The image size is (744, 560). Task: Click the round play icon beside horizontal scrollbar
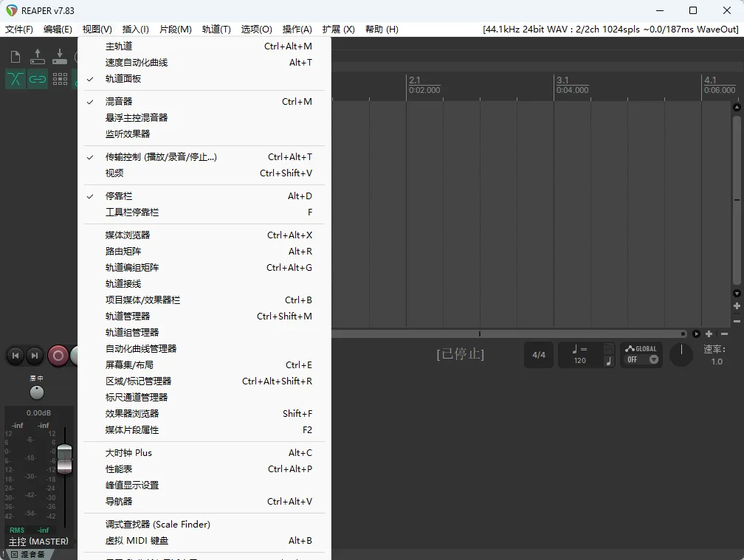(x=696, y=333)
